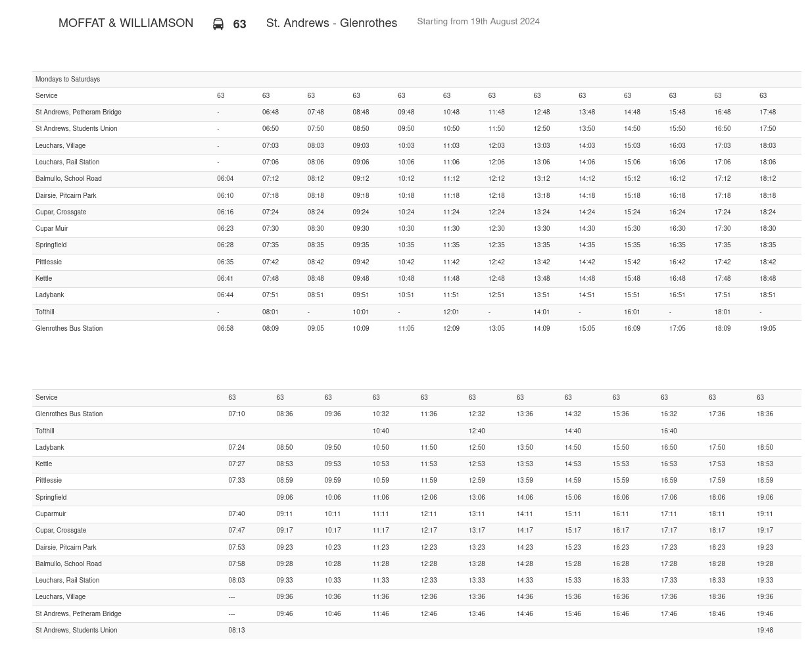Select 'Tofthill' stop in the first table

pos(45,312)
